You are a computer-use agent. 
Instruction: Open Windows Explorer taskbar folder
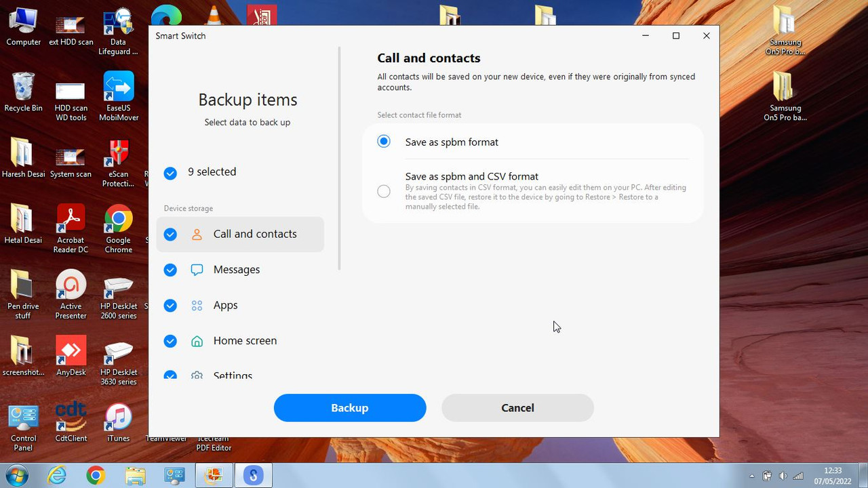(135, 476)
